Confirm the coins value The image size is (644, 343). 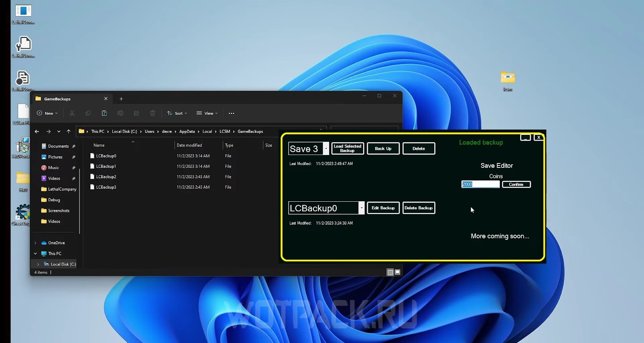coord(516,184)
